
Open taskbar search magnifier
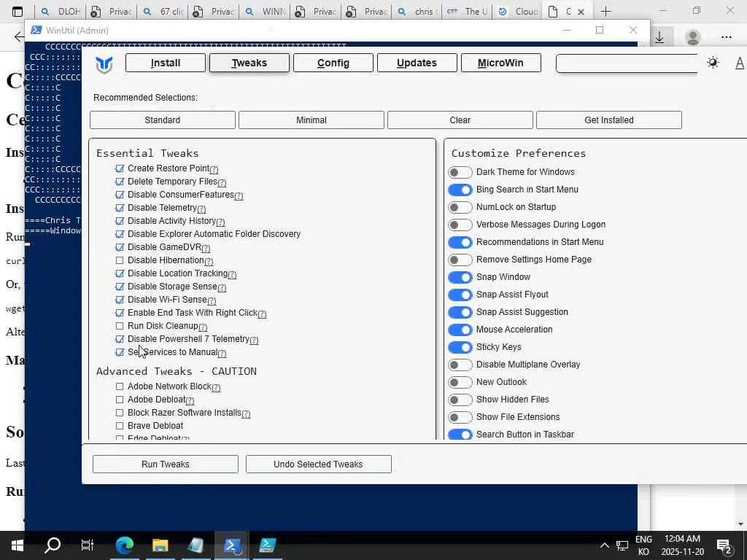click(x=53, y=545)
